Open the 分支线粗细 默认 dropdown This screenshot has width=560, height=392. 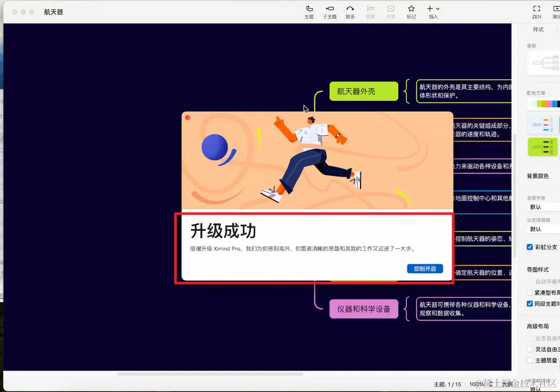(543, 229)
